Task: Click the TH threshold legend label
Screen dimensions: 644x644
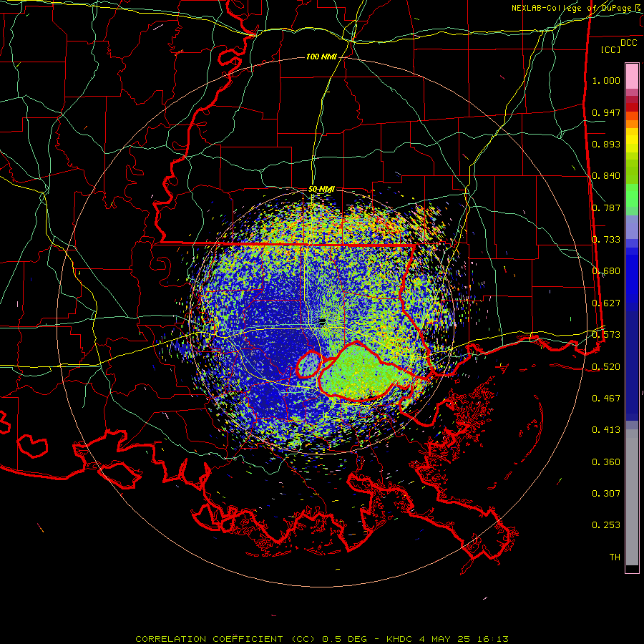Action: pyautogui.click(x=615, y=557)
